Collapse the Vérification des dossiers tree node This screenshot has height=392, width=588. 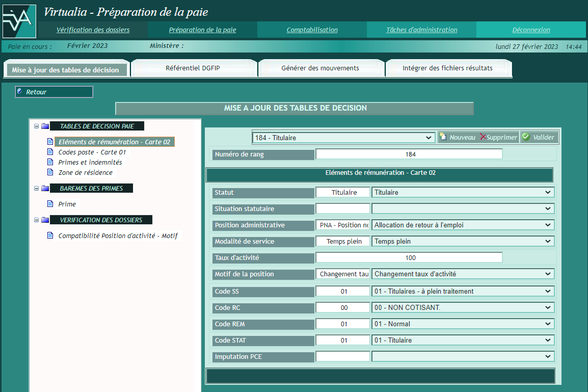[x=36, y=220]
